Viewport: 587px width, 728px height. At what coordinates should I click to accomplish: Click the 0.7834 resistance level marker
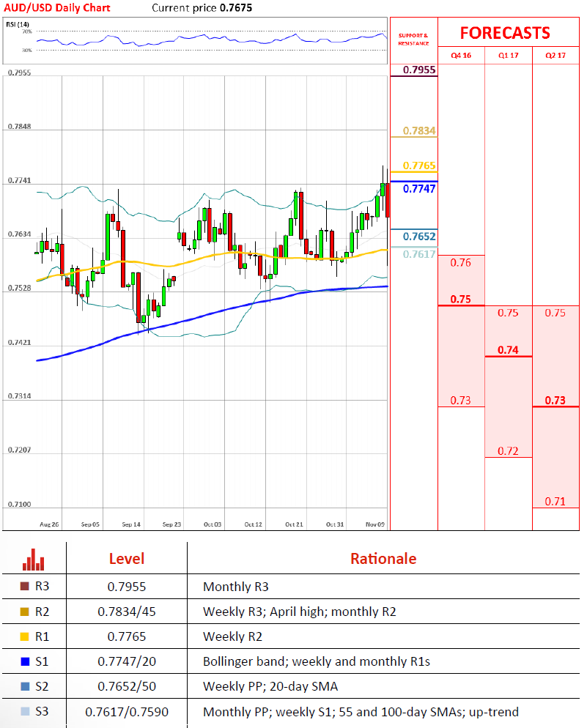419,130
